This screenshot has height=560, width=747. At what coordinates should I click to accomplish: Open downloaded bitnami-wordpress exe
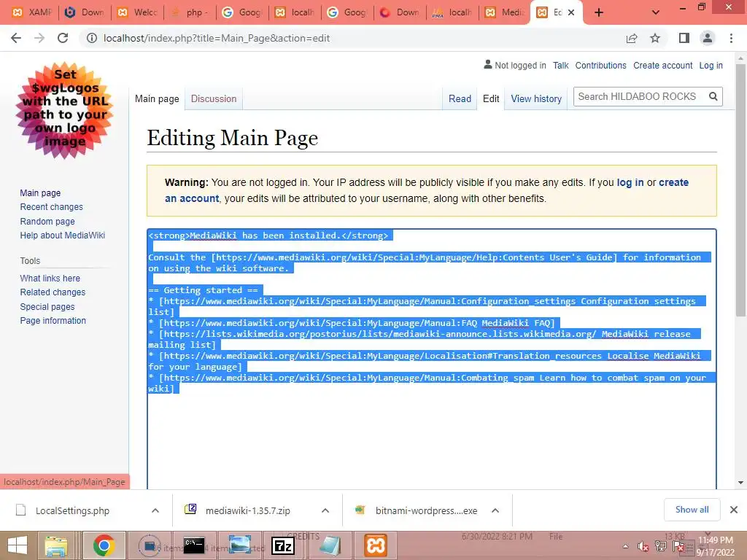[426, 510]
